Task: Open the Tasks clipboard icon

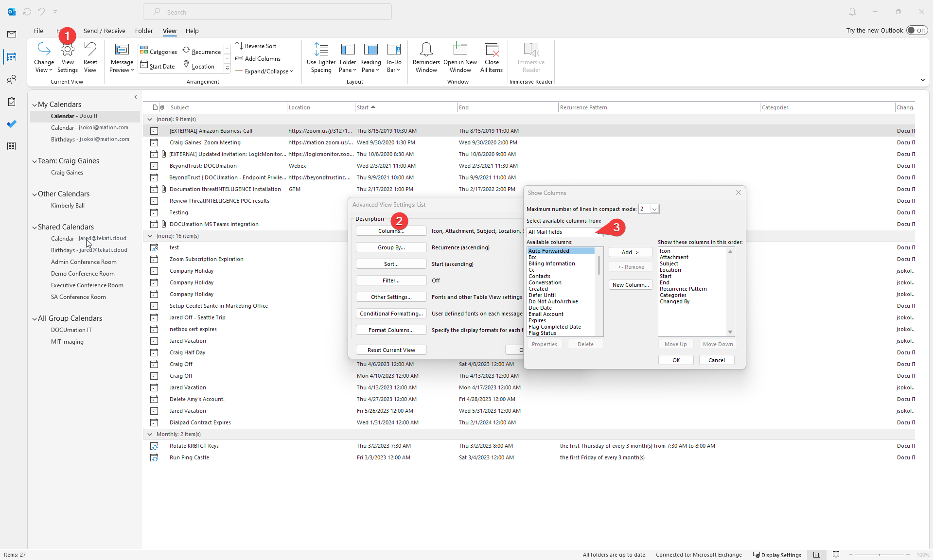Action: point(12,102)
